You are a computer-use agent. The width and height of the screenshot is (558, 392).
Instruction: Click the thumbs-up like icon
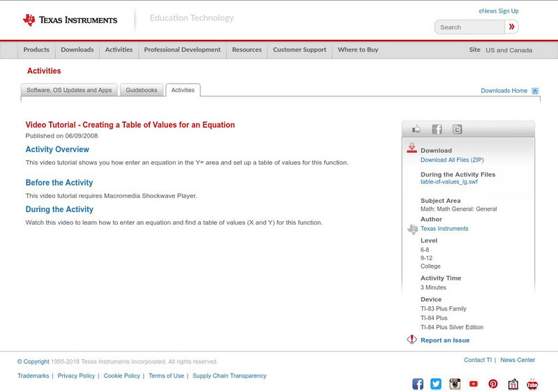(x=416, y=129)
